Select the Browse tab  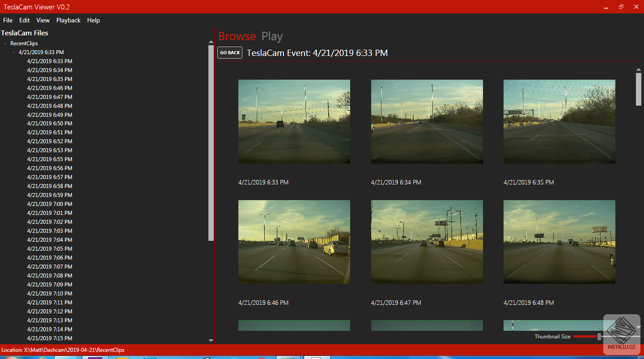pos(237,36)
